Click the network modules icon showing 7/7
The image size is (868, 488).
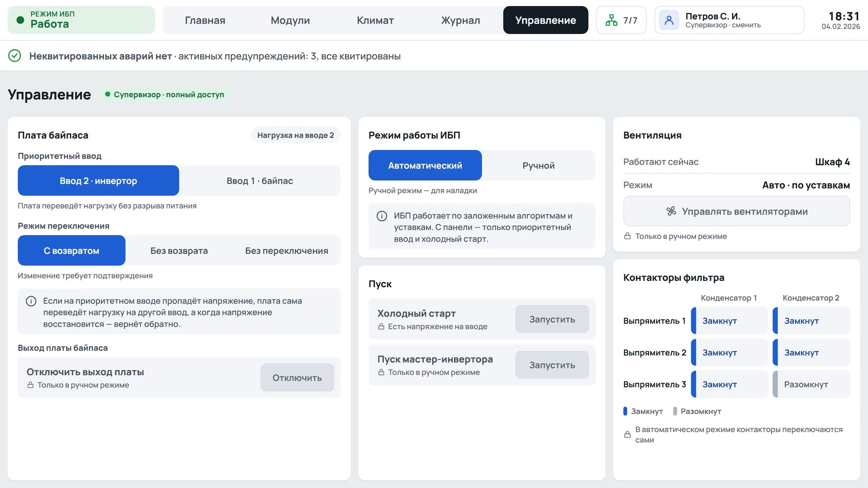click(611, 20)
